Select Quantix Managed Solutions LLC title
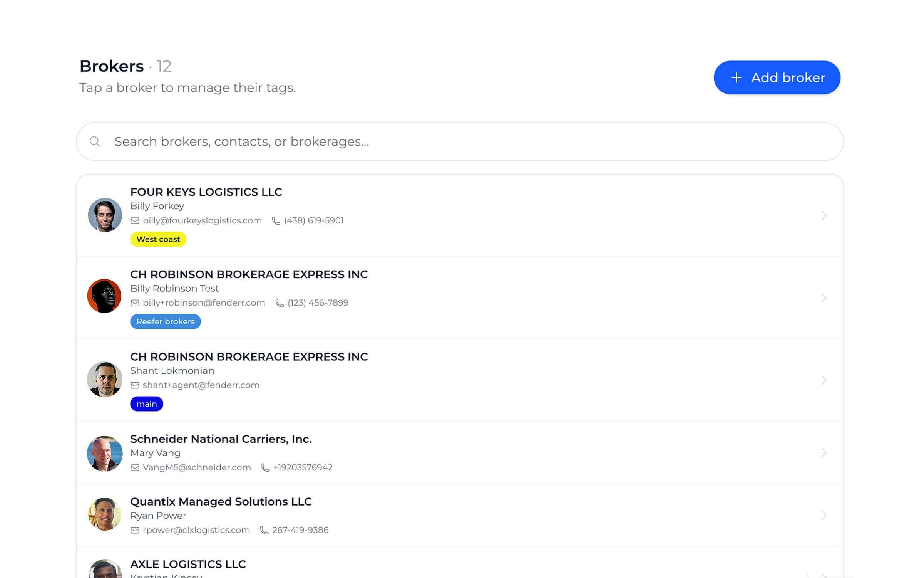The width and height of the screenshot is (924, 578). (221, 502)
